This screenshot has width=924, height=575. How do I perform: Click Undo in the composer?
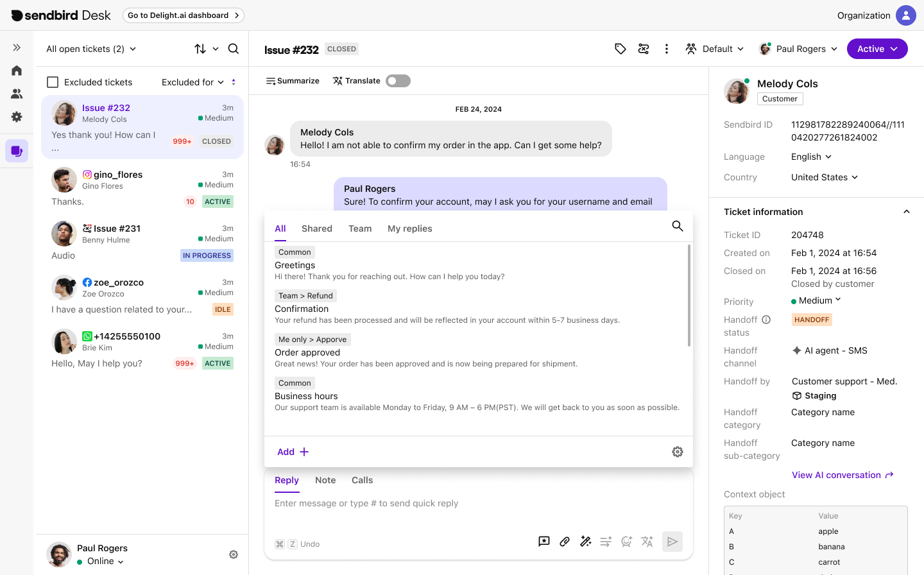[x=310, y=544]
